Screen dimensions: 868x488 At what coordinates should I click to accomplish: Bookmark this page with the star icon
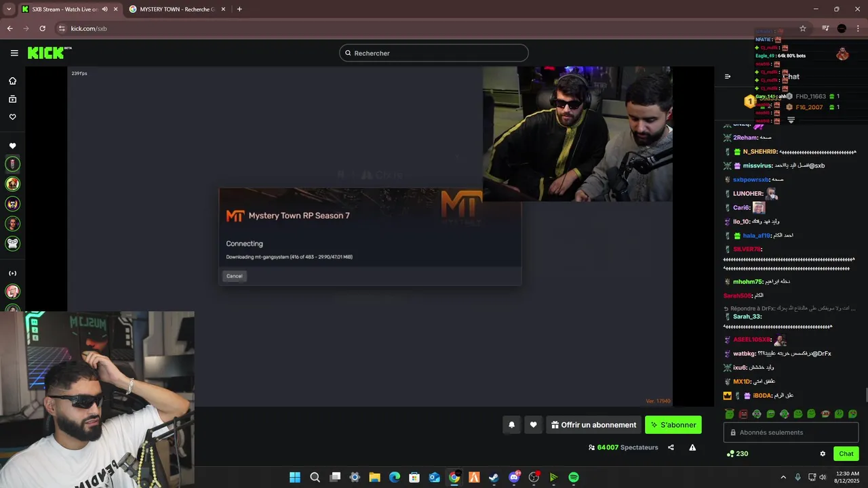[803, 28]
